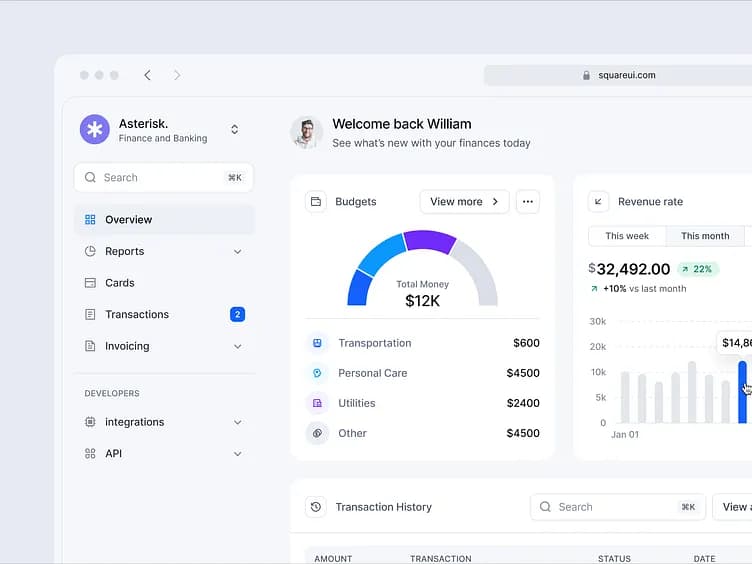
Task: Focus the sidebar Search field
Action: pos(164,177)
